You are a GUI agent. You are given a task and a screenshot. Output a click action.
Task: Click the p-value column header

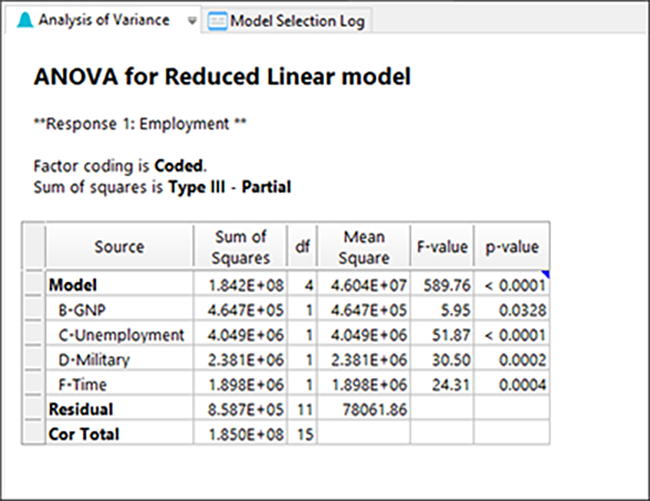pyautogui.click(x=512, y=247)
